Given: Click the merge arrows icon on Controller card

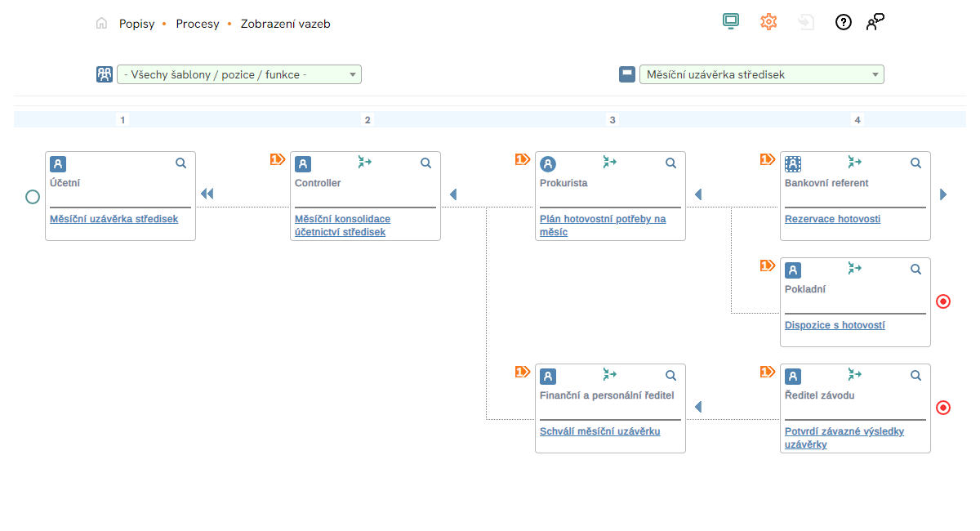Looking at the screenshot, I should pos(365,163).
